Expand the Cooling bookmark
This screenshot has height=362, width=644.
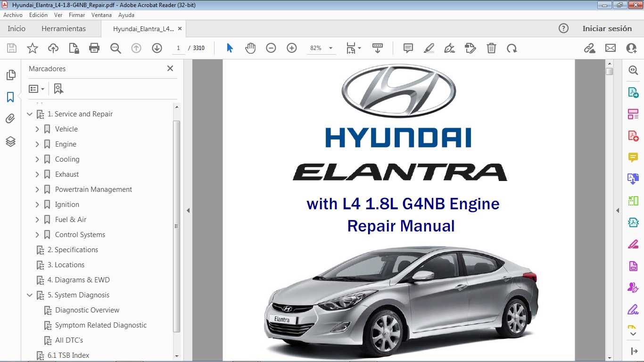(37, 159)
